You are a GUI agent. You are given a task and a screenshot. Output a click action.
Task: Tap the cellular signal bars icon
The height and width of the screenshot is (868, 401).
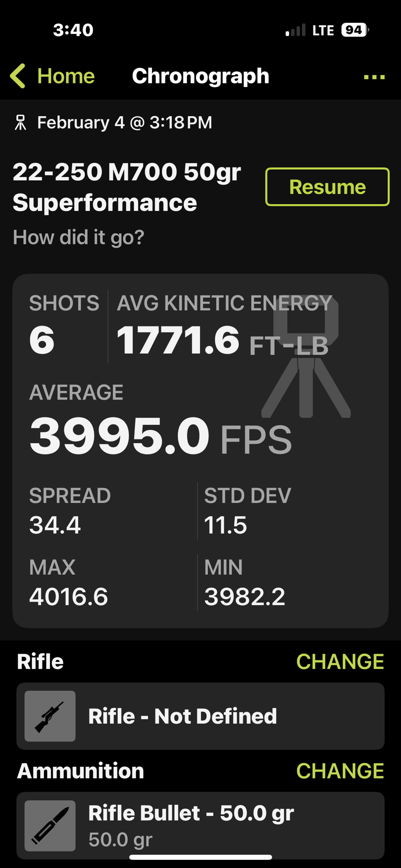coord(295,30)
